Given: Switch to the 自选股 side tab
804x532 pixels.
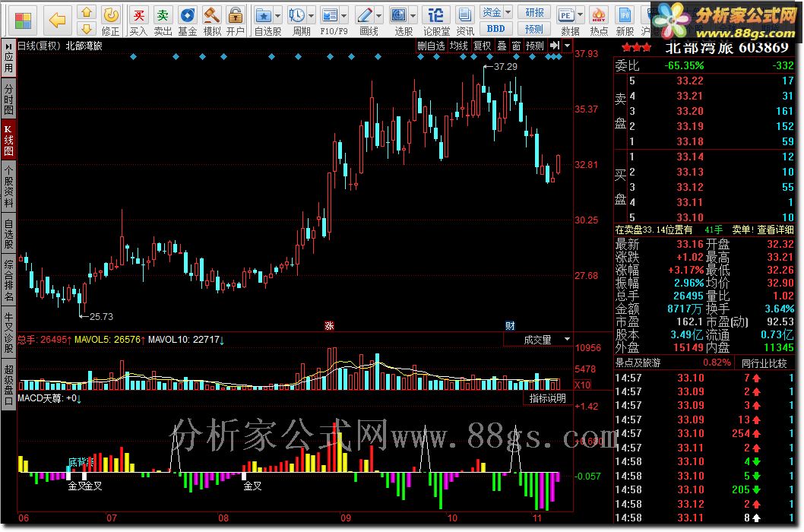Looking at the screenshot, I should click(x=8, y=235).
